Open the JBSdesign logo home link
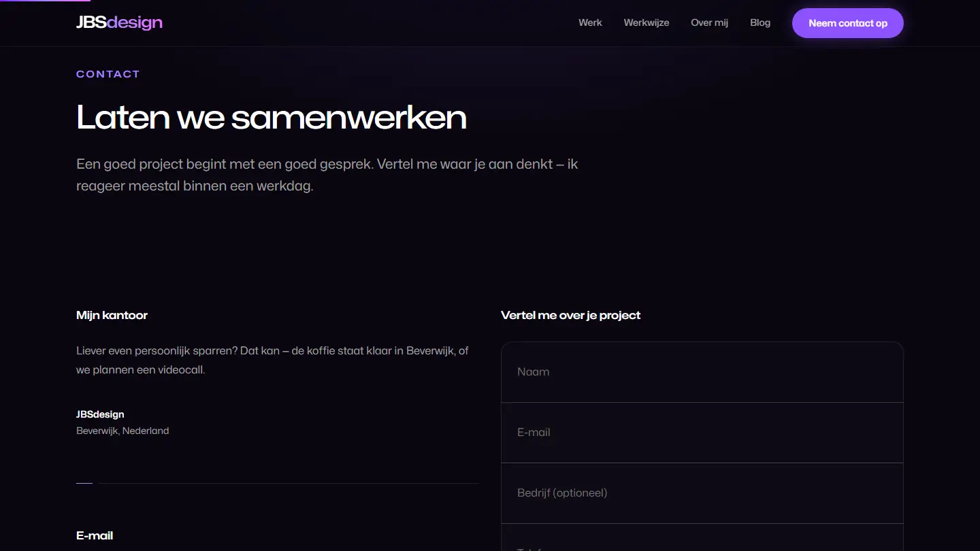 coord(119,22)
